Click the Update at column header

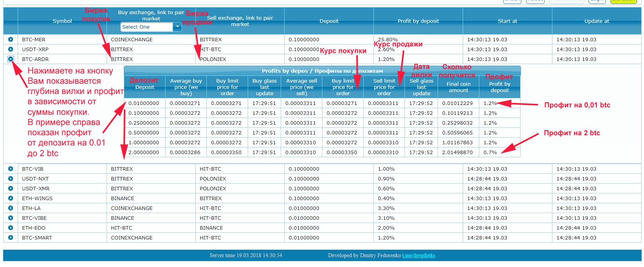[597, 21]
